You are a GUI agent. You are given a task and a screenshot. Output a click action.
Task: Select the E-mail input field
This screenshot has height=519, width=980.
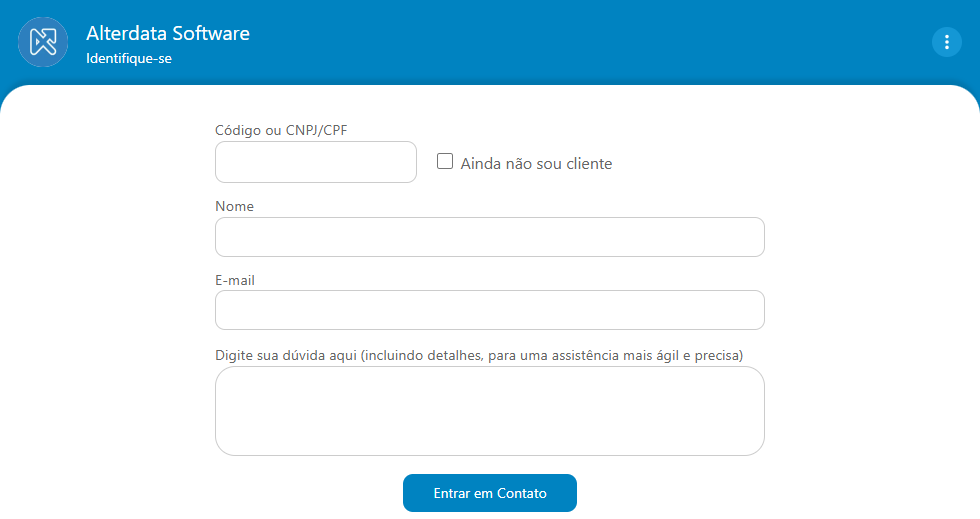click(490, 310)
